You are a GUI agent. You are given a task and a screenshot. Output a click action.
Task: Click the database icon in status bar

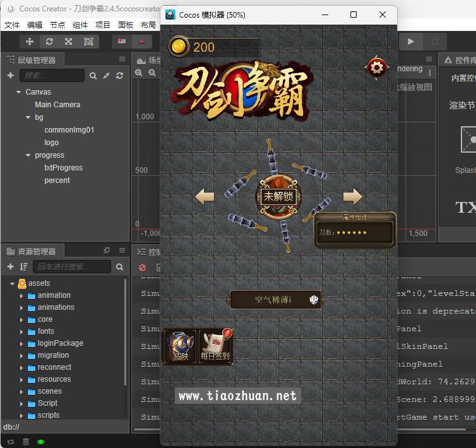click(x=26, y=442)
